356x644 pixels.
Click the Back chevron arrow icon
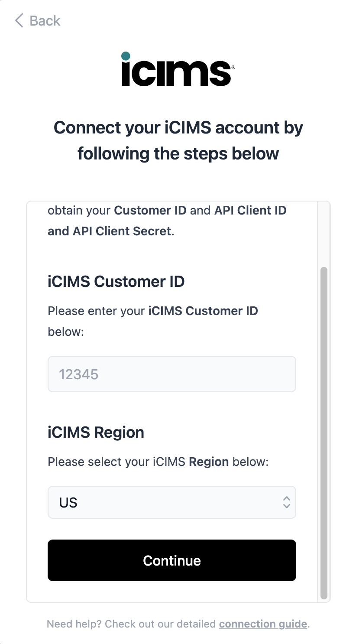coord(19,20)
